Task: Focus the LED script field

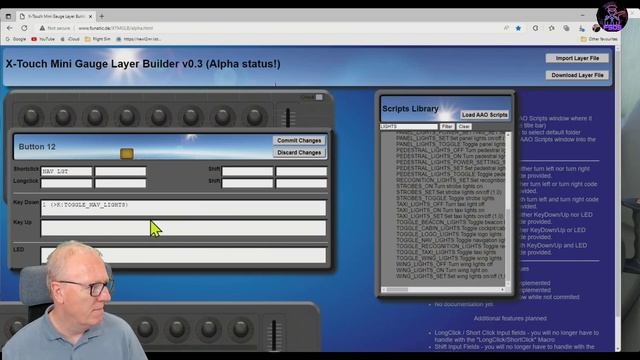Action: [184, 256]
